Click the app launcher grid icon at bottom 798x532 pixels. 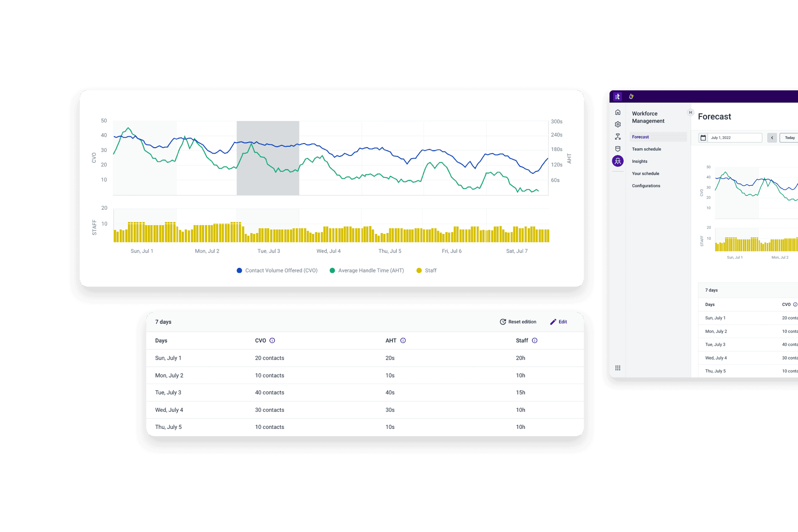pos(618,368)
